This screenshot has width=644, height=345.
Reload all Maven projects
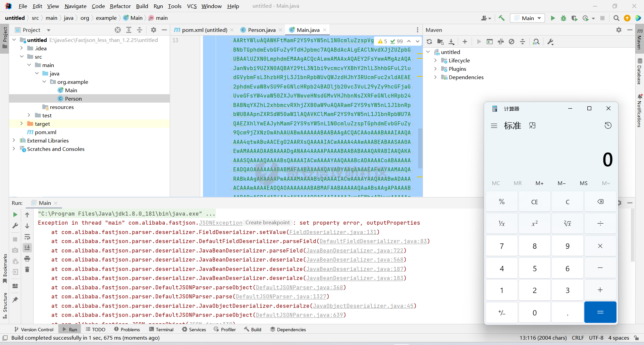(429, 42)
